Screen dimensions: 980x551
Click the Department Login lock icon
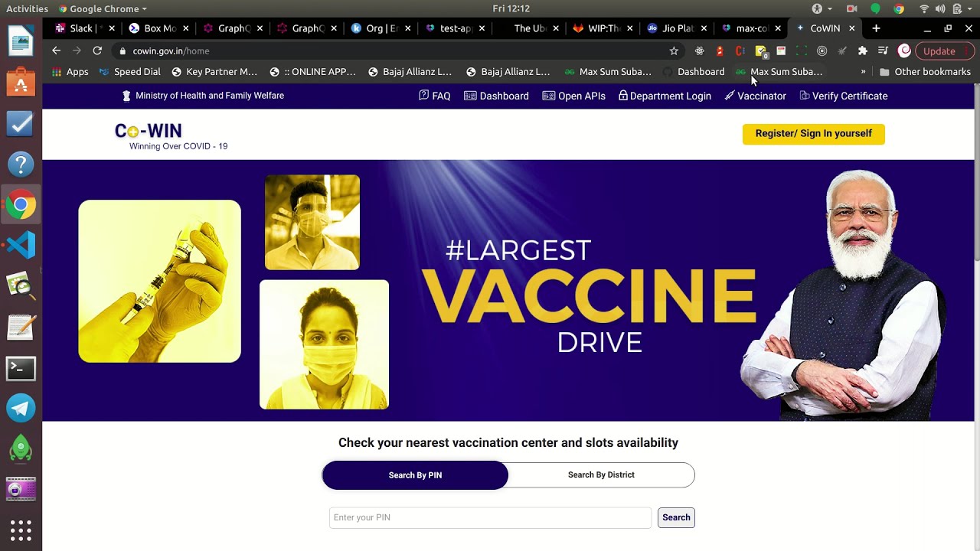(x=622, y=96)
